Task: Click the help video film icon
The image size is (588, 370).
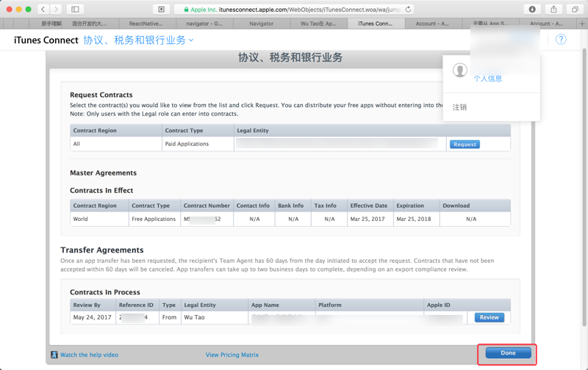Action: point(54,355)
